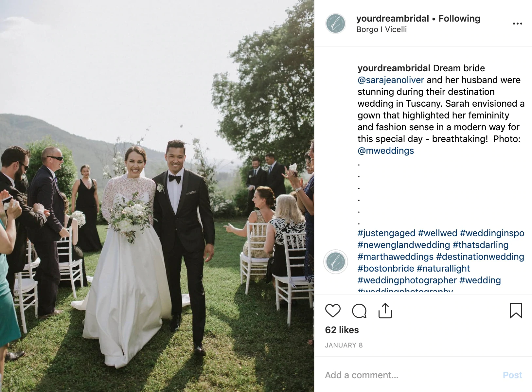Image resolution: width=532 pixels, height=392 pixels.
Task: Open @mweddings photographer profile
Action: pyautogui.click(x=386, y=151)
